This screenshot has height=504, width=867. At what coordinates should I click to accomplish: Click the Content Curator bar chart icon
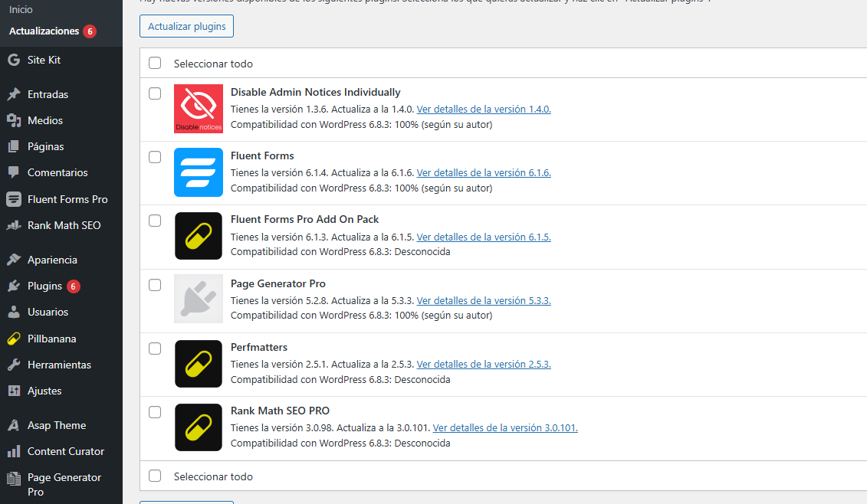14,451
